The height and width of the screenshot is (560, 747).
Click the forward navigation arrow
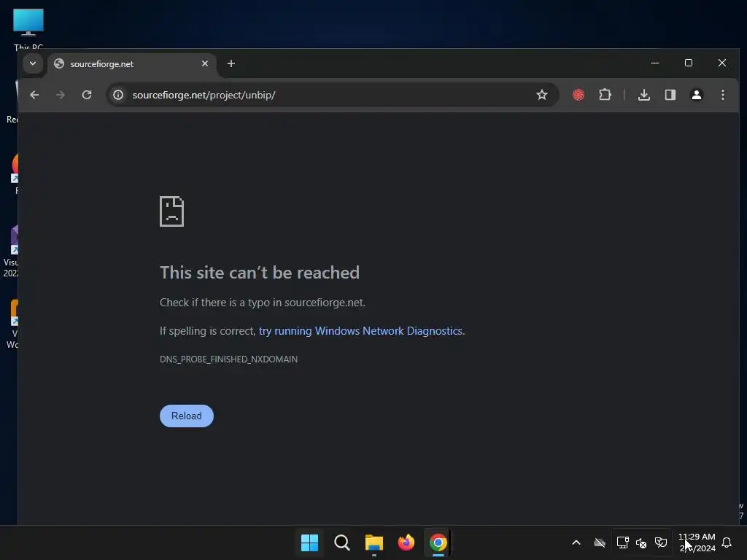click(x=60, y=95)
